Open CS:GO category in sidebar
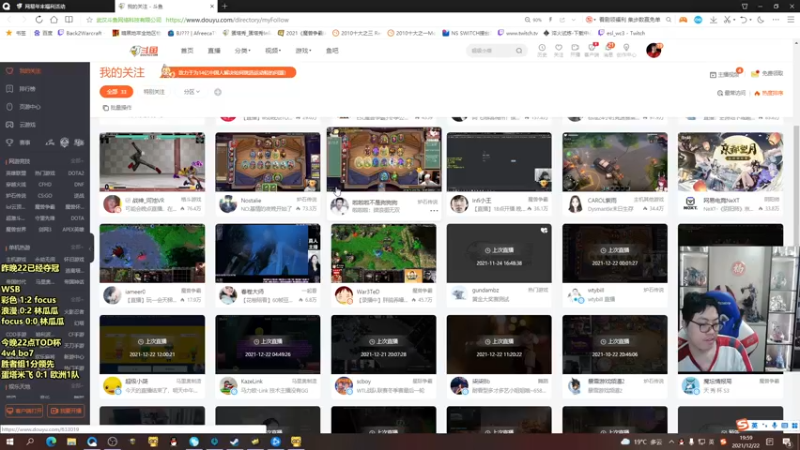Viewport: 800px width, 450px height. (x=45, y=196)
